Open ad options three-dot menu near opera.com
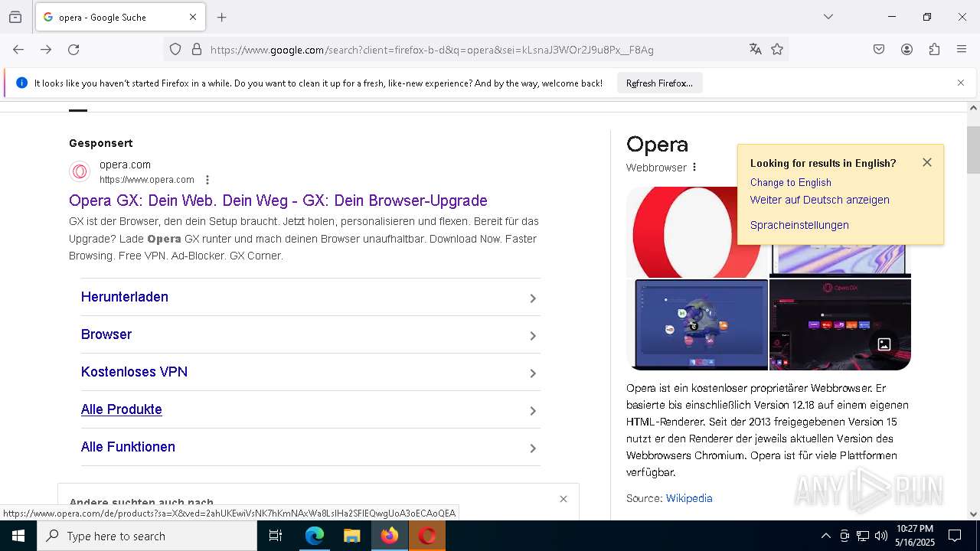 207,180
